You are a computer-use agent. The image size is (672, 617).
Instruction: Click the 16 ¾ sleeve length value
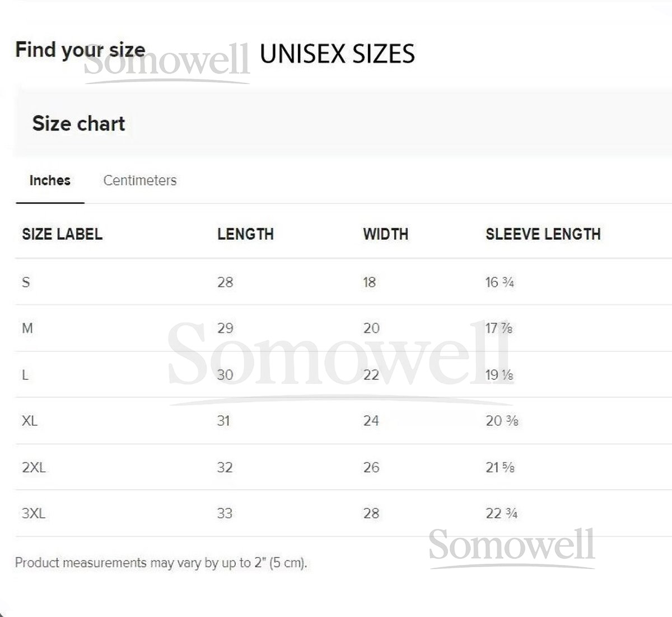pos(500,282)
